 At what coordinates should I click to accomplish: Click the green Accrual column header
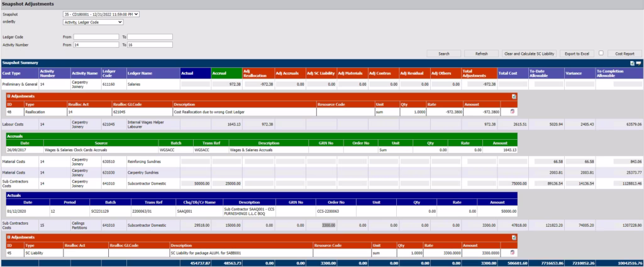226,73
